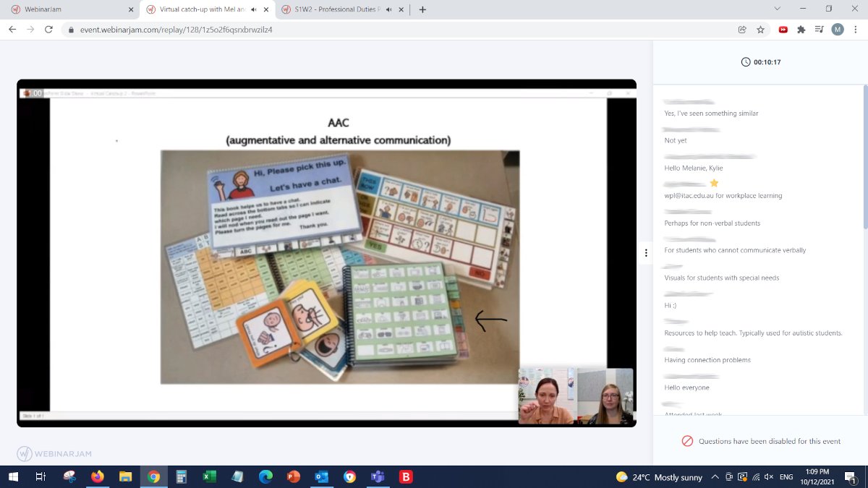Open the weather widget showing 24°C Mostly sunny
The width and height of the screenshot is (868, 488).
(659, 477)
